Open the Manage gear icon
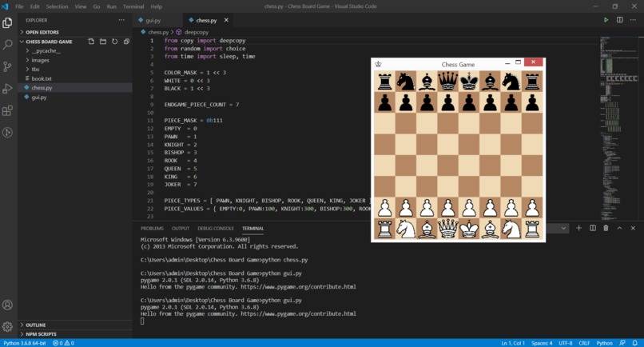 pos(7,327)
